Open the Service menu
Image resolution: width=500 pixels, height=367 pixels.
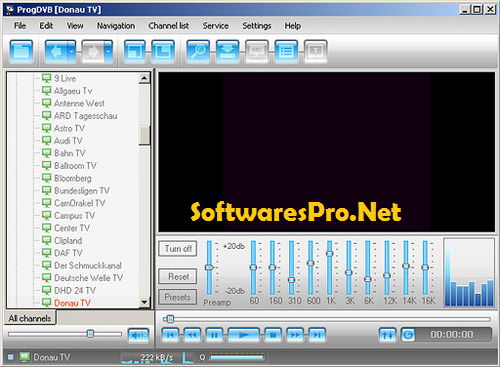click(216, 26)
